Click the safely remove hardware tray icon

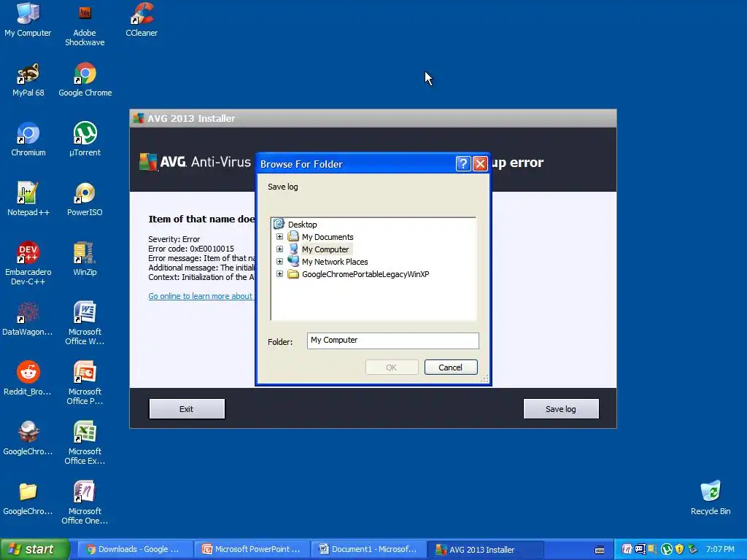pyautogui.click(x=693, y=550)
